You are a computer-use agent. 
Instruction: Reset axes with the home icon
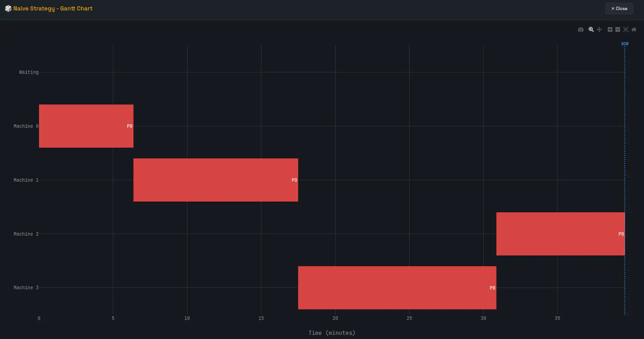(x=634, y=30)
